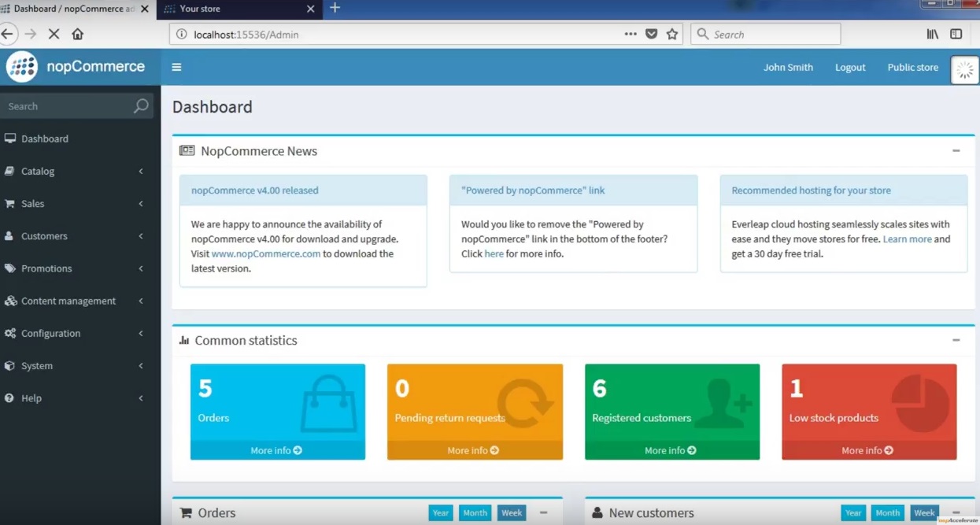Stop the page loading with the X button
The image size is (980, 525).
click(54, 34)
